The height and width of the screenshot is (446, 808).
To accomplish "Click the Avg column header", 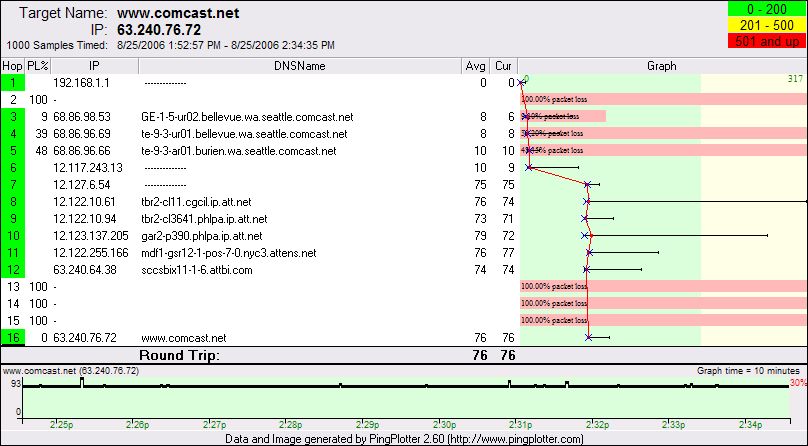I will click(x=476, y=66).
